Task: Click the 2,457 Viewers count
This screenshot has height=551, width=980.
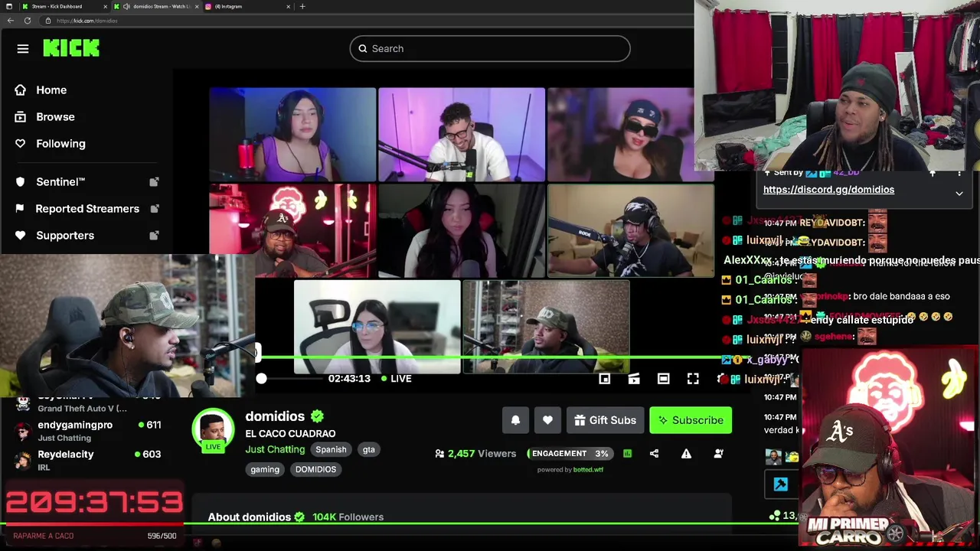Action: pos(475,454)
